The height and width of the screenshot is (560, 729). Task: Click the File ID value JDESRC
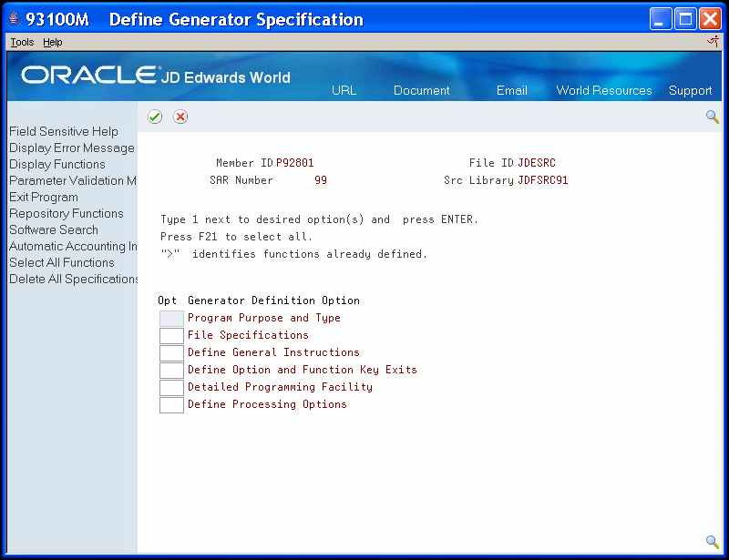537,163
